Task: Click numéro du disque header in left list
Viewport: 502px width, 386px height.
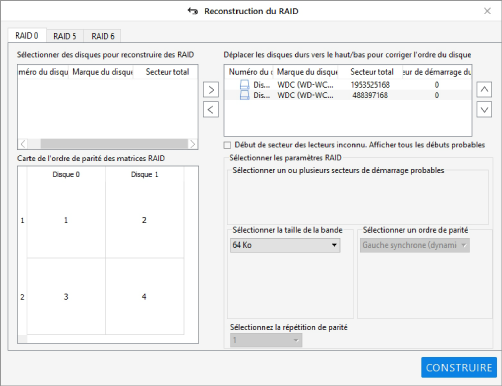Action: [43, 72]
